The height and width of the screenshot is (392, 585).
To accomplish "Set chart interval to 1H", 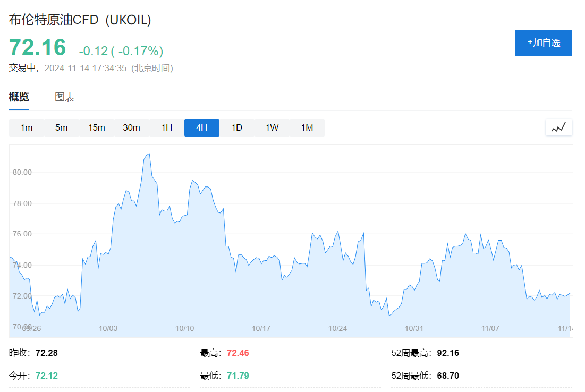I will pyautogui.click(x=167, y=127).
